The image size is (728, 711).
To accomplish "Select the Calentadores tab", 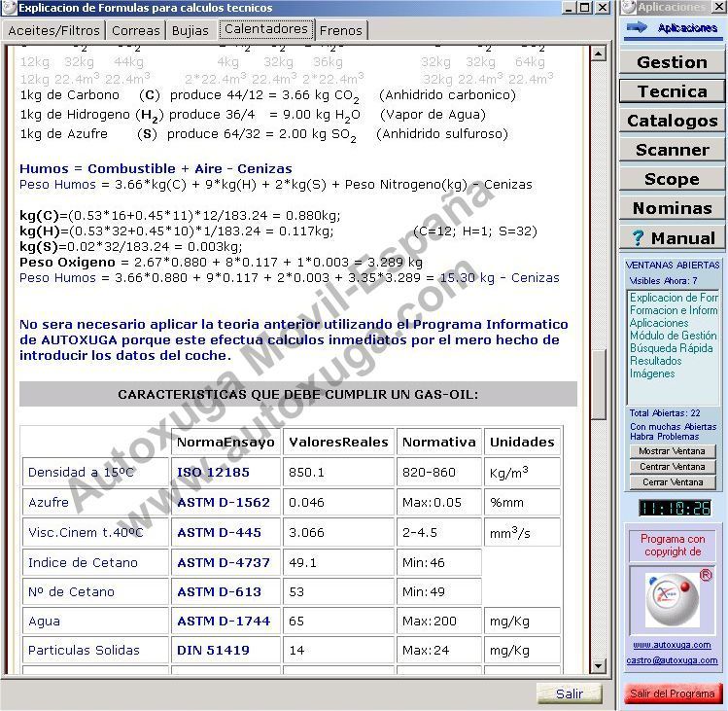I will [266, 29].
